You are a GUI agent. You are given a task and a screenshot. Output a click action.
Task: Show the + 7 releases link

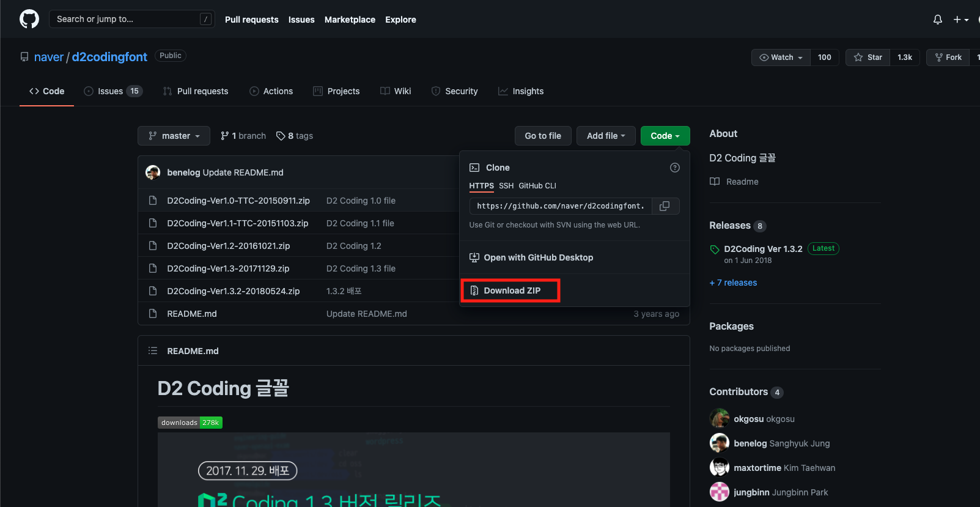coord(733,283)
